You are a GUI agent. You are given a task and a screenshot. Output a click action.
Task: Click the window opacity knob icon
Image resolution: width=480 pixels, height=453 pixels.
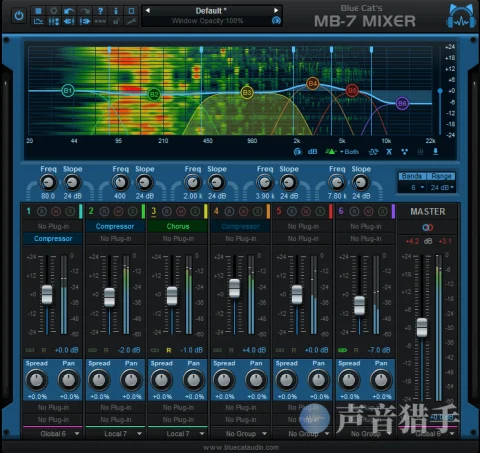[x=276, y=21]
